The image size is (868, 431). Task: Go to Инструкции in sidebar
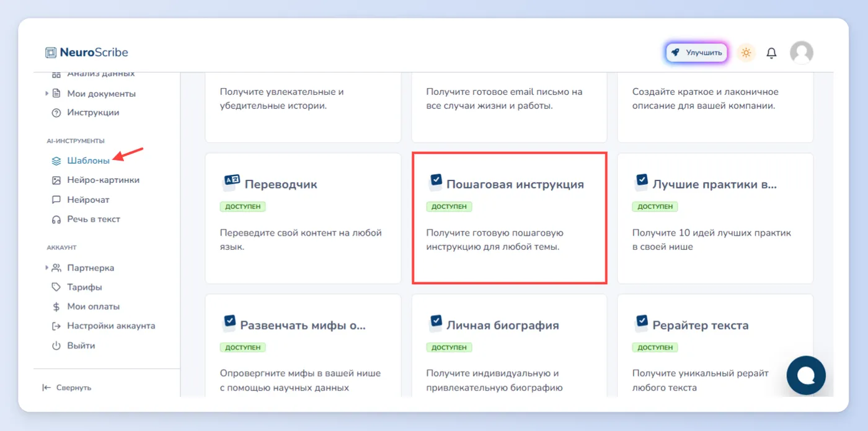[93, 113]
